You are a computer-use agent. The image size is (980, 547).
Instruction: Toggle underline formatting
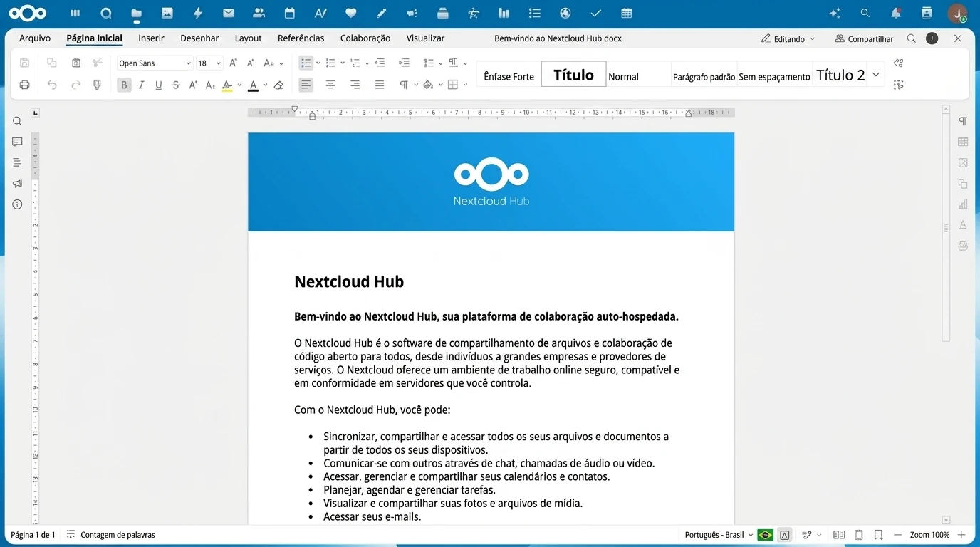click(158, 85)
